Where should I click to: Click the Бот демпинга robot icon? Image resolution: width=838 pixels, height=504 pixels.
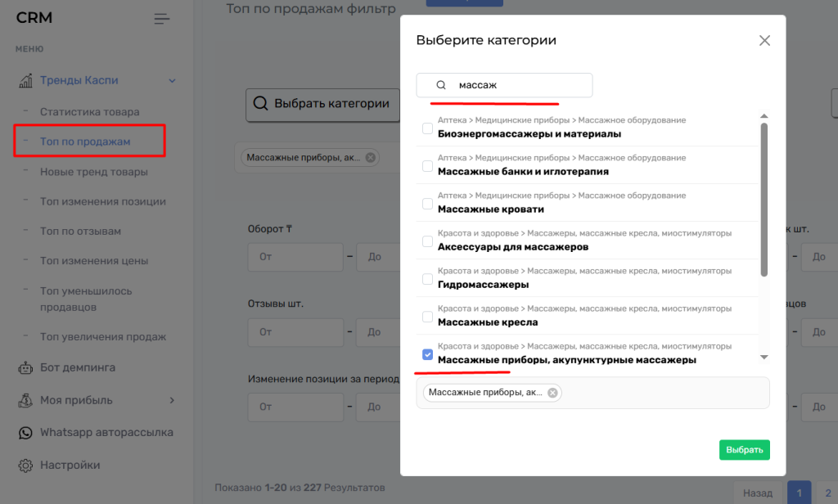pos(25,367)
